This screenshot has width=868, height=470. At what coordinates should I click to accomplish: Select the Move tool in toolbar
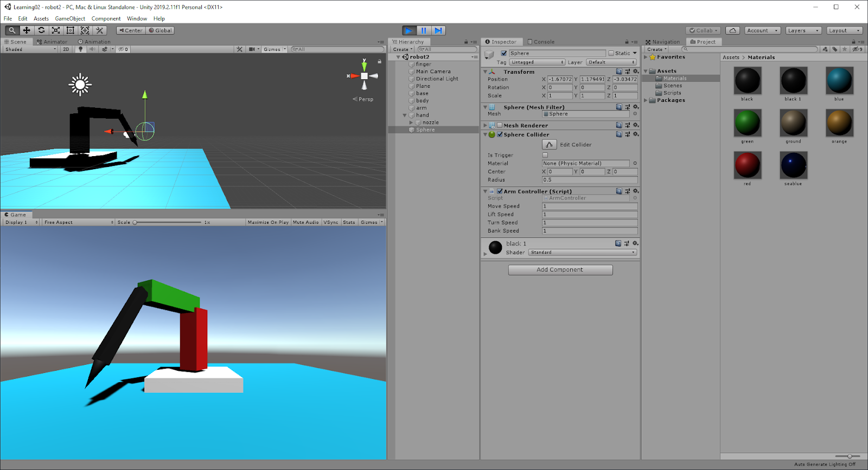pos(27,30)
